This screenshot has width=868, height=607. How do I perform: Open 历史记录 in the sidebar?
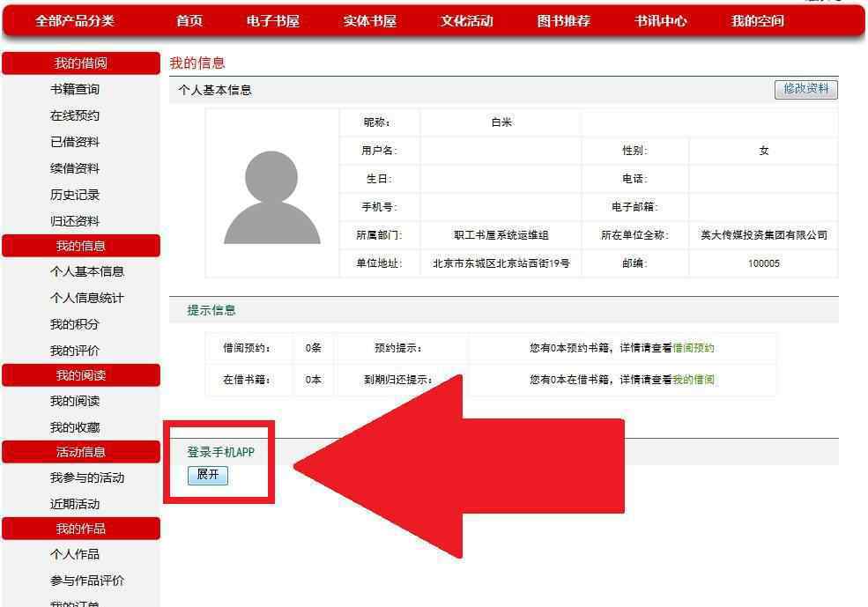pyautogui.click(x=75, y=195)
